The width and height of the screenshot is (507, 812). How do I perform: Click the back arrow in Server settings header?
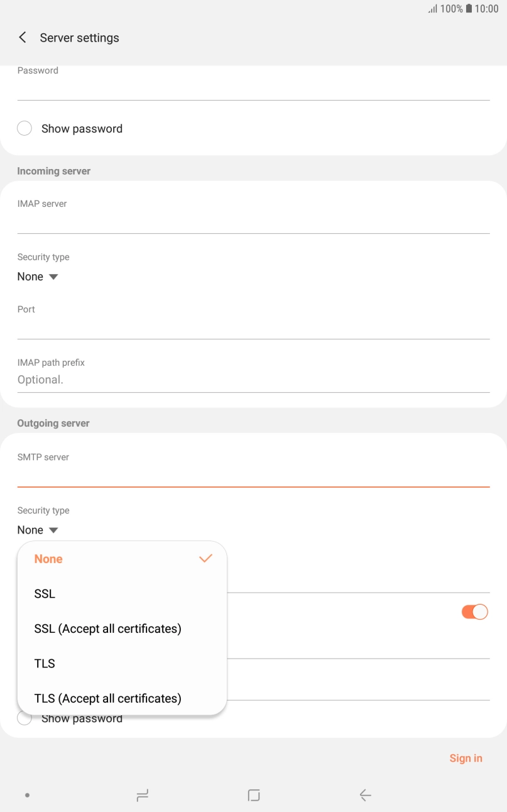click(x=22, y=37)
